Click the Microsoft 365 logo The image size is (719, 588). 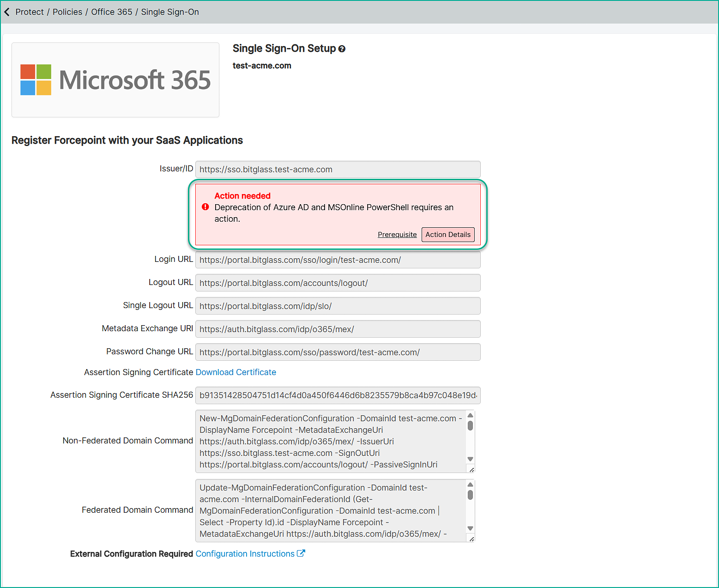point(115,80)
